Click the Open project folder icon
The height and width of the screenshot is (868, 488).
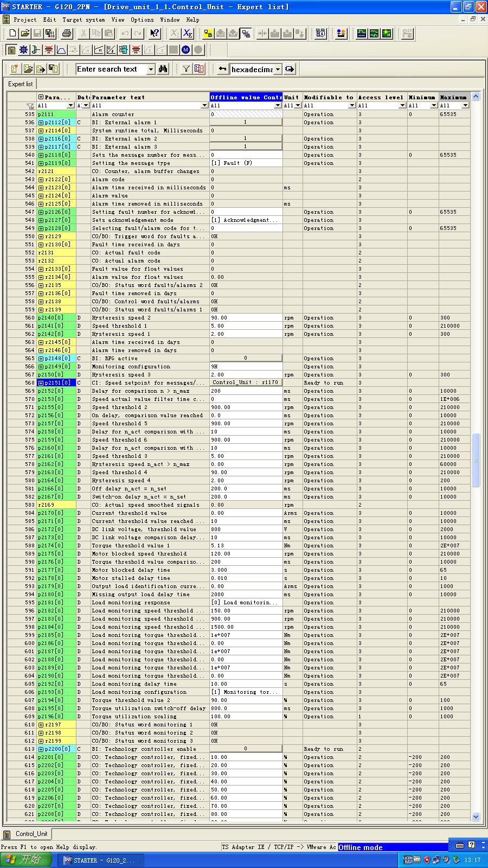(x=25, y=34)
